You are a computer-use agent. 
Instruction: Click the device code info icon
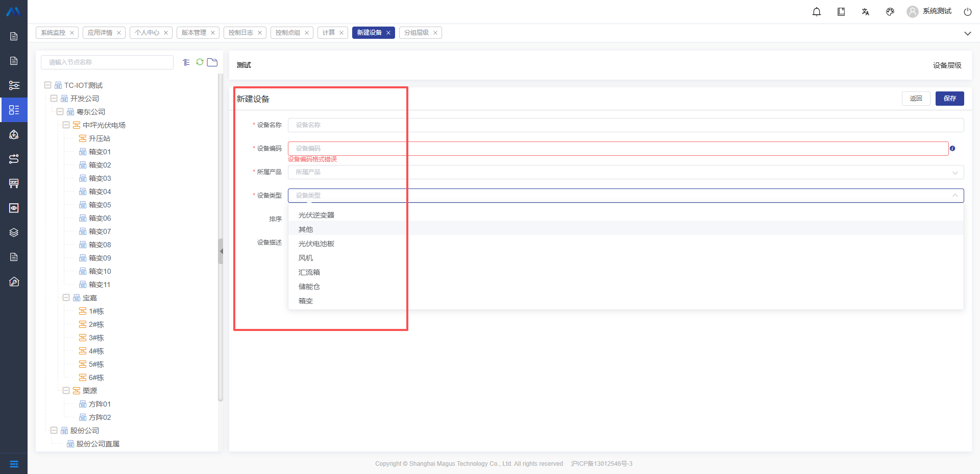tap(952, 149)
